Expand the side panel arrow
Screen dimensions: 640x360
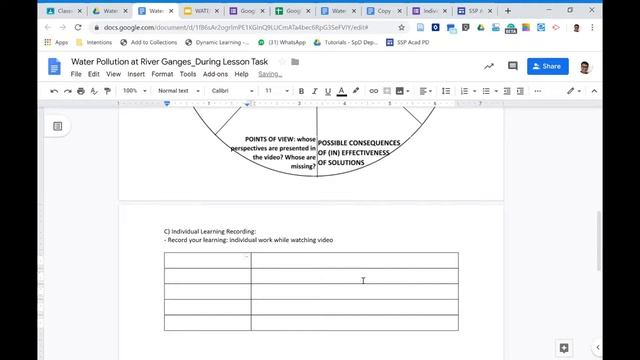(598, 347)
